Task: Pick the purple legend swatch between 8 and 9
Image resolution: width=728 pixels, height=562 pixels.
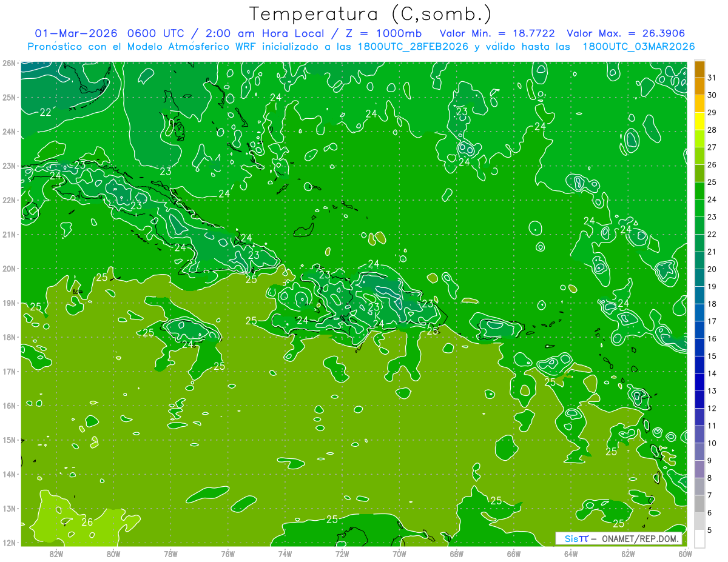Action: click(x=699, y=469)
